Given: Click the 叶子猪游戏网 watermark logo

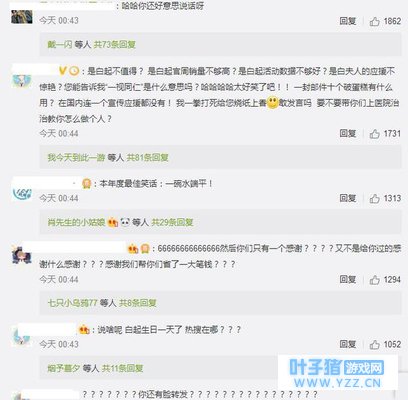Looking at the screenshot, I should click(337, 373).
